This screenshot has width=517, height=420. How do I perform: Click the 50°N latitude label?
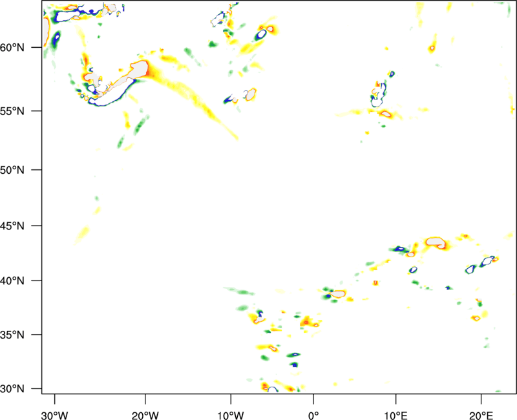pos(12,171)
